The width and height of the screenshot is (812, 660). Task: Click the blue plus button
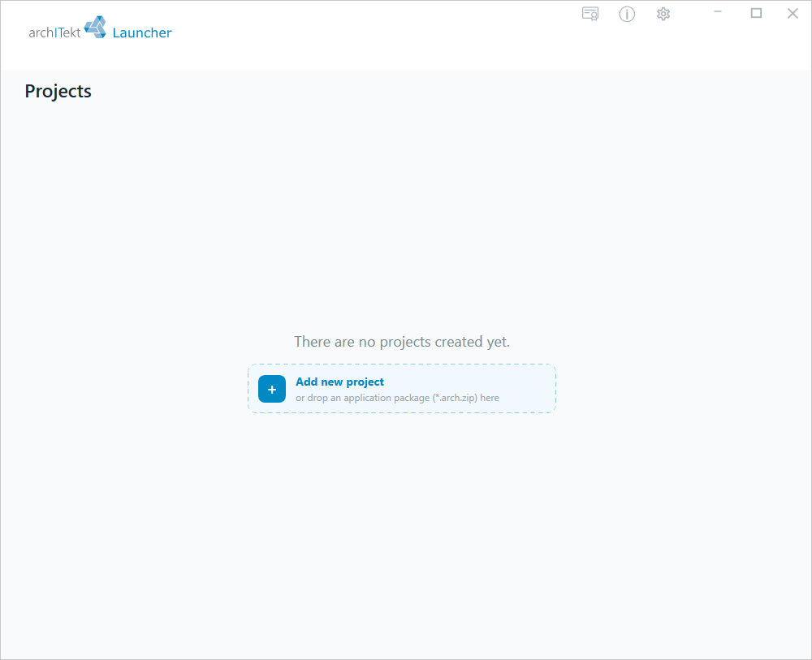(x=272, y=389)
